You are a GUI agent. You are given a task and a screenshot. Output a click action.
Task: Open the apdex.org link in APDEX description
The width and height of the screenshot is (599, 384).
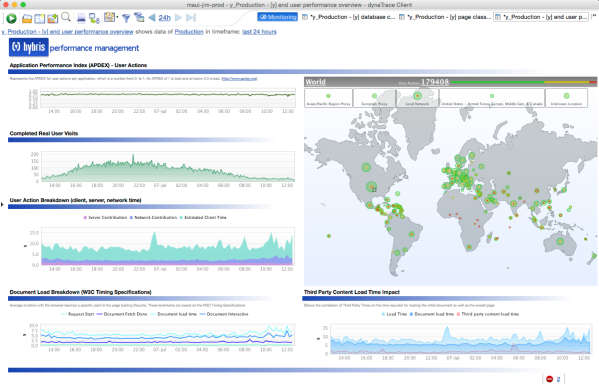coord(239,79)
